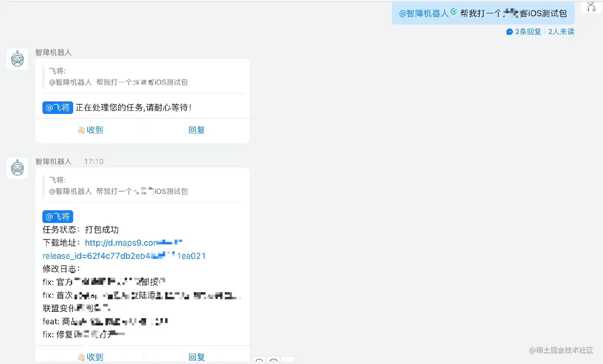Click the first 智障机器人 sender name
This screenshot has width=603, height=364.
(53, 52)
